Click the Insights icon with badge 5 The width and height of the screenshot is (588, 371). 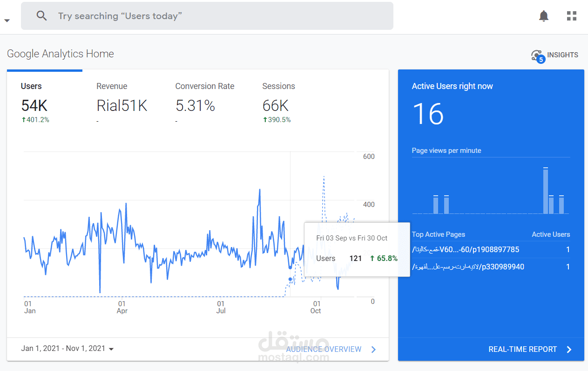(537, 56)
